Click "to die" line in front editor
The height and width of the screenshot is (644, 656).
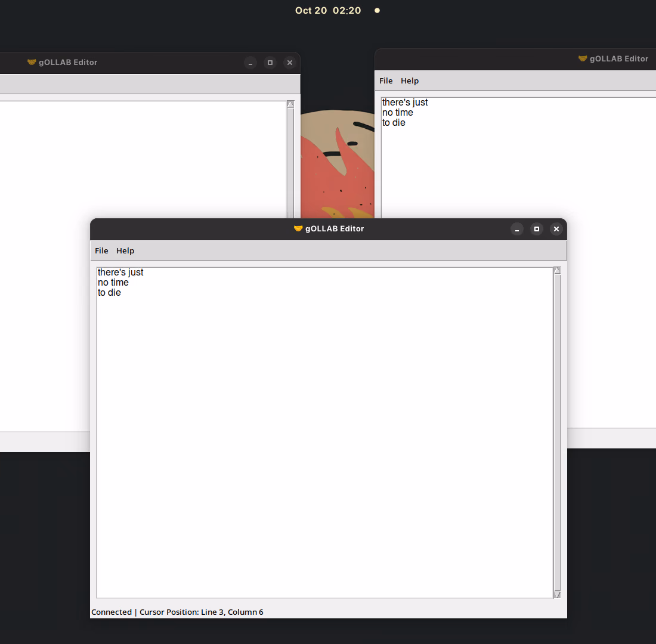tap(109, 293)
